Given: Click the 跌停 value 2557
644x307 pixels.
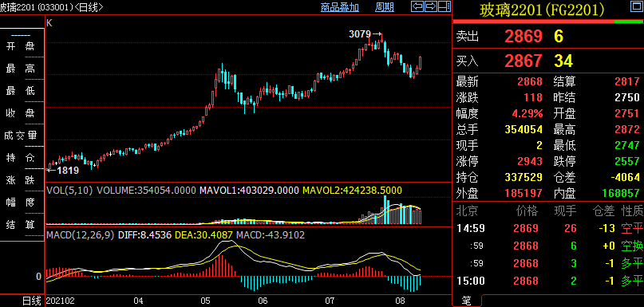Looking at the screenshot, I should pyautogui.click(x=627, y=161).
